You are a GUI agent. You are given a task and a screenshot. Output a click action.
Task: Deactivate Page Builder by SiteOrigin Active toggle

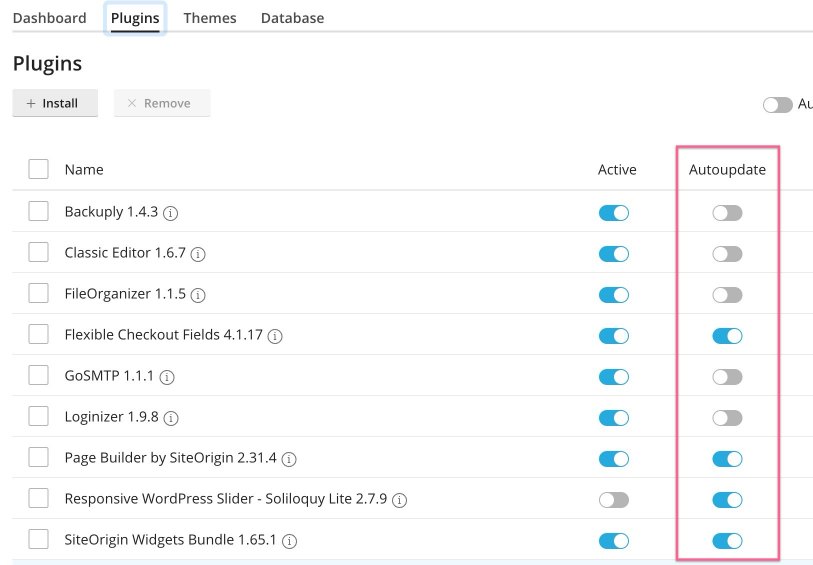click(x=614, y=458)
